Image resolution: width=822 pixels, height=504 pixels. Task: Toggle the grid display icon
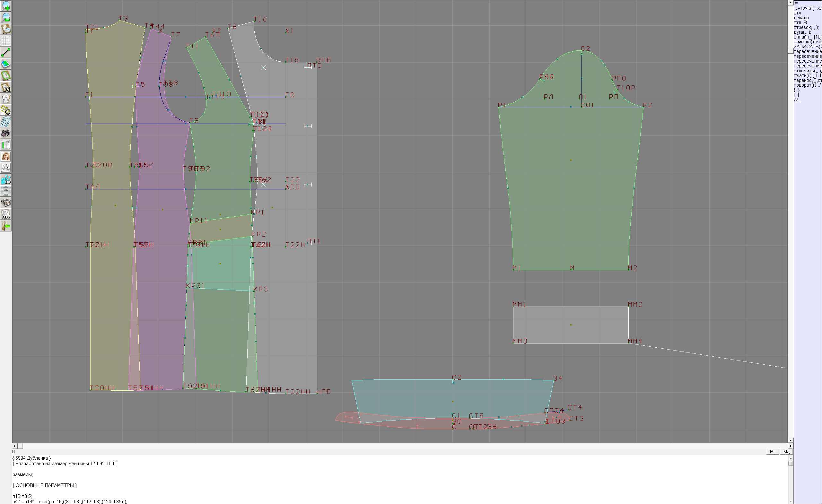click(x=6, y=41)
